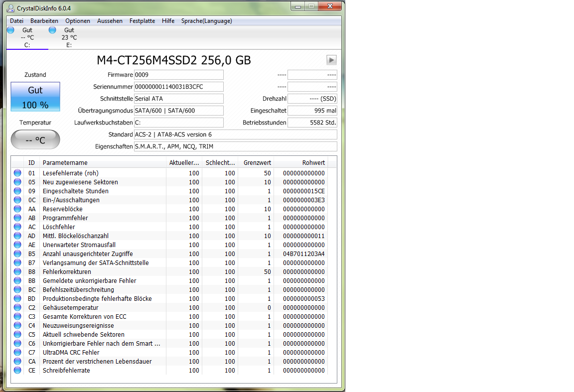Click status icon for Neuzuweisungsereignisse
This screenshot has height=392, width=574.
[17, 325]
